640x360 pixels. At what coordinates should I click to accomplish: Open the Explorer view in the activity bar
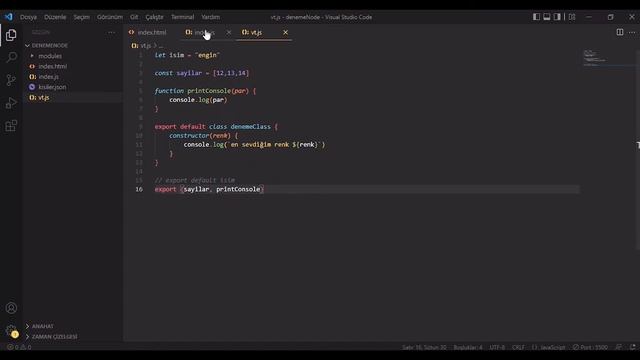click(11, 35)
